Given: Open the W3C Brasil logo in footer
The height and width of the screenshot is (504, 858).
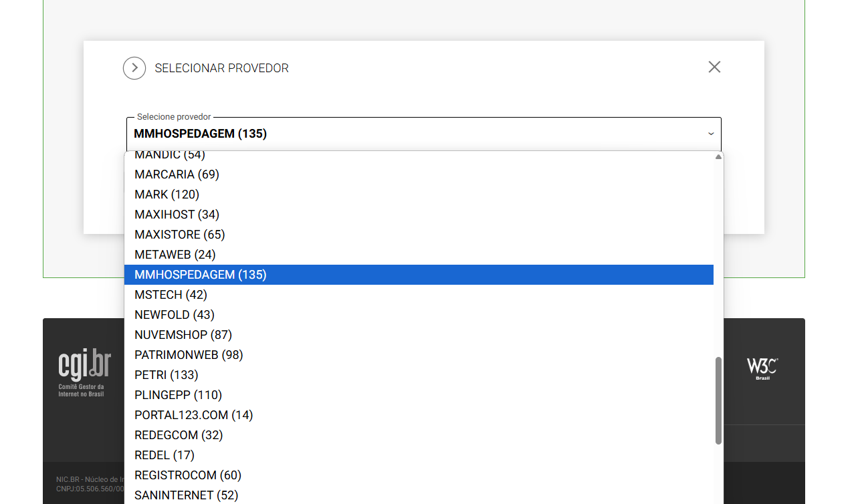Looking at the screenshot, I should coord(762,369).
